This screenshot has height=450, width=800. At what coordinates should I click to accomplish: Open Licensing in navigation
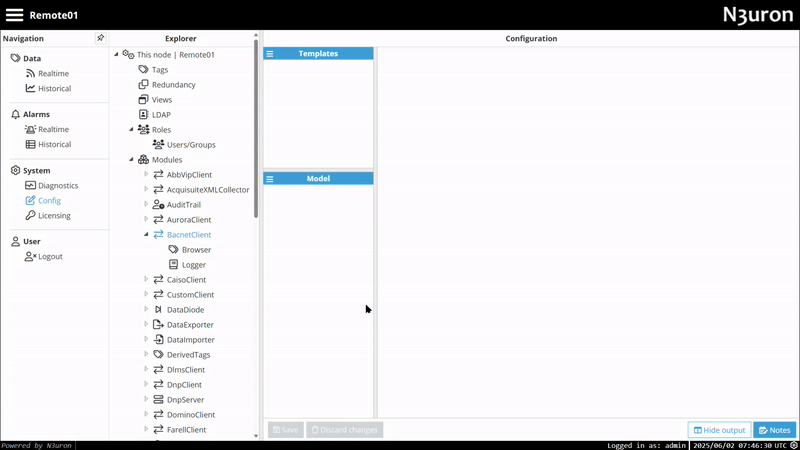coord(54,215)
